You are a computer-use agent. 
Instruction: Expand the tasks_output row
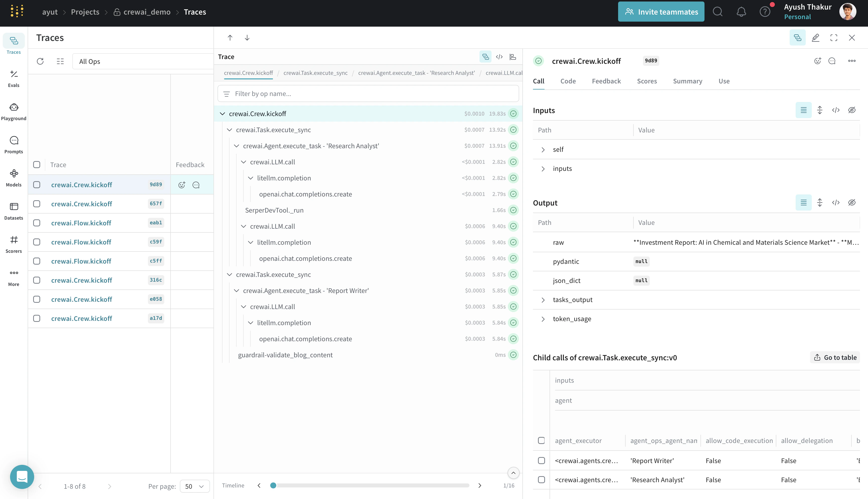coord(543,300)
